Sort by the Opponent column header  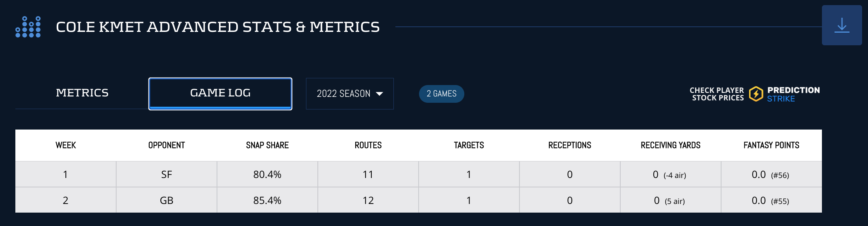(x=167, y=145)
